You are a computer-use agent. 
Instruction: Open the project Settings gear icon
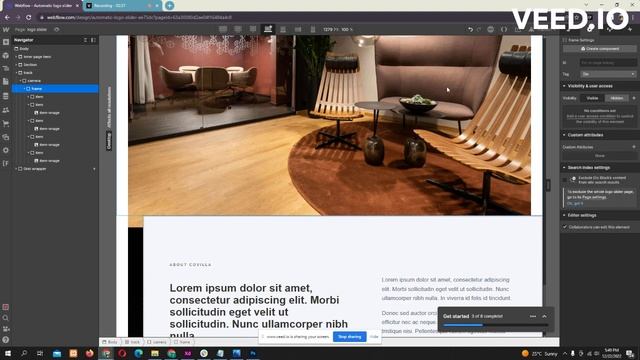pos(6,150)
